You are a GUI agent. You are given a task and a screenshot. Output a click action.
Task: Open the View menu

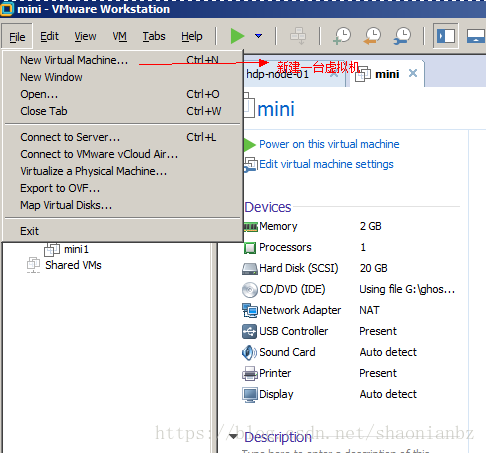(85, 36)
